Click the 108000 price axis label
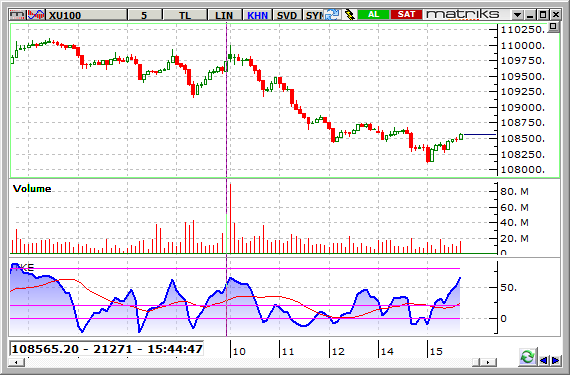The height and width of the screenshot is (375, 570). coord(523,170)
